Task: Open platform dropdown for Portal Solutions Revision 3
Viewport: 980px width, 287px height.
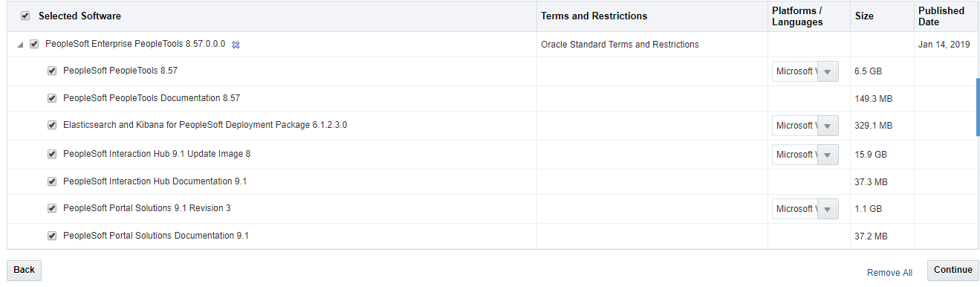Action: click(805, 209)
